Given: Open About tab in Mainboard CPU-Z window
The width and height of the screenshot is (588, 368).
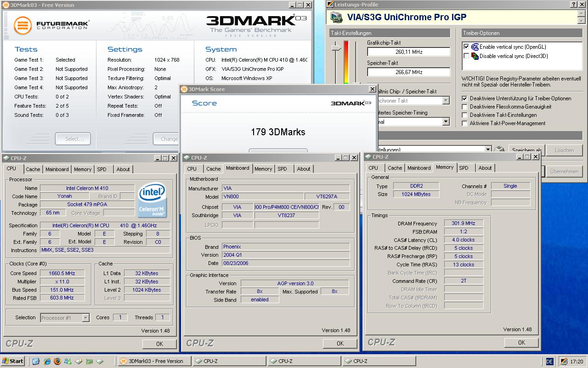Looking at the screenshot, I should [x=304, y=169].
